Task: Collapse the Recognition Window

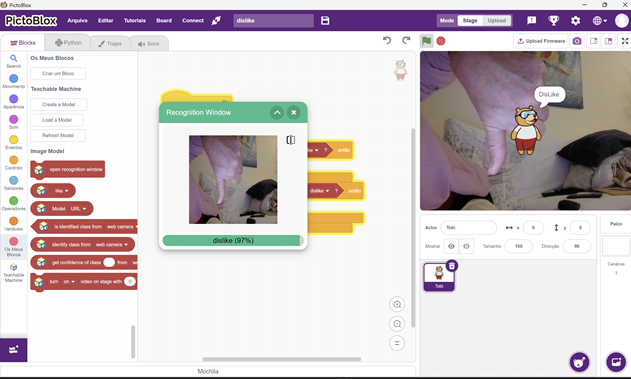Action: coord(277,113)
